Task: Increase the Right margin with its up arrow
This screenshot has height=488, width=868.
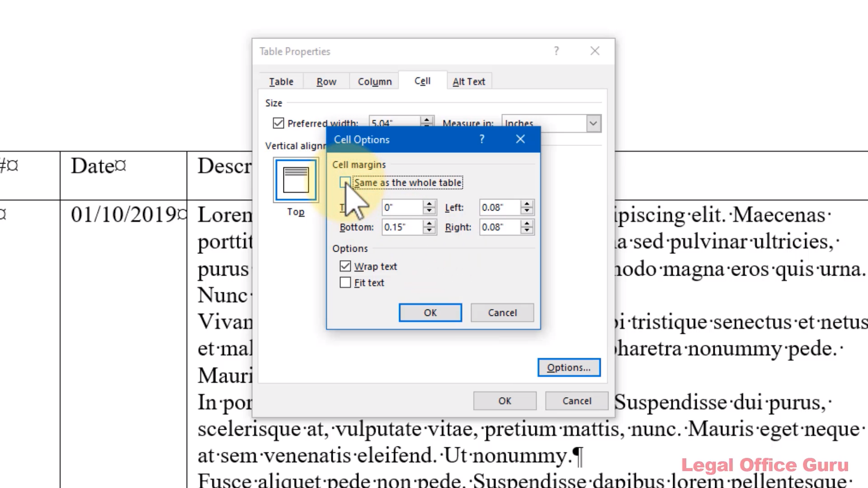Action: tap(526, 224)
